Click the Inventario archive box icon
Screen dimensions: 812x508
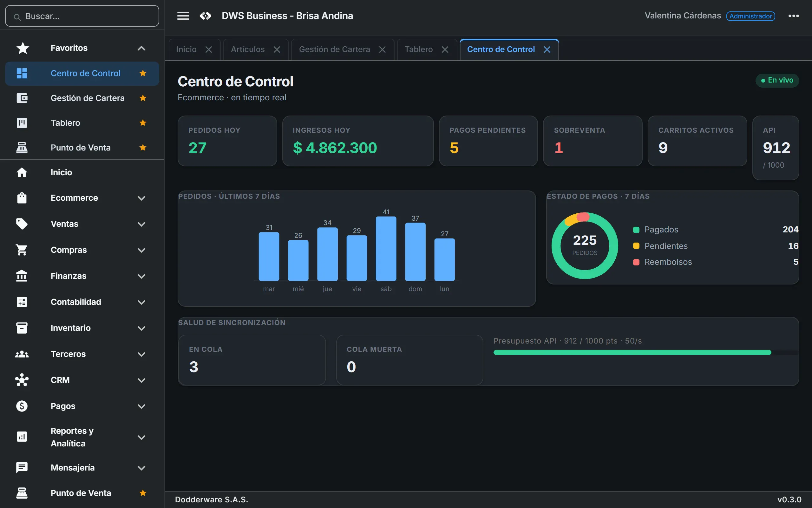pyautogui.click(x=22, y=328)
